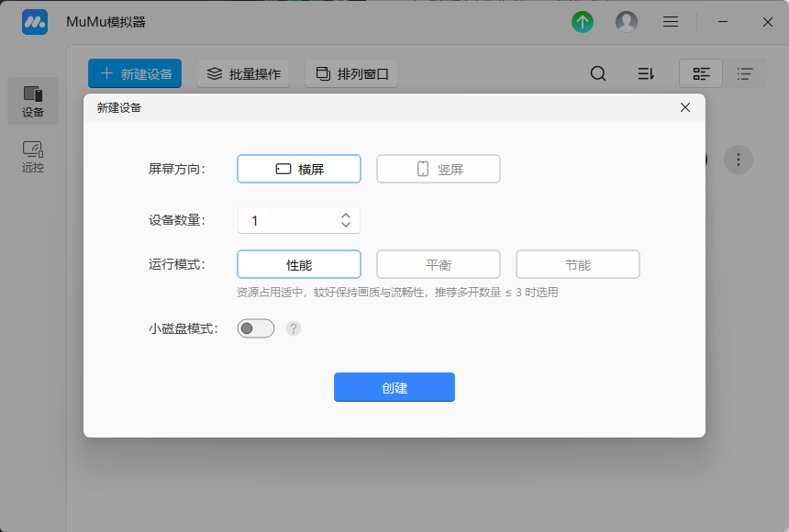Image resolution: width=789 pixels, height=532 pixels.
Task: Select the 设备 panel in sidebar
Action: [x=33, y=101]
